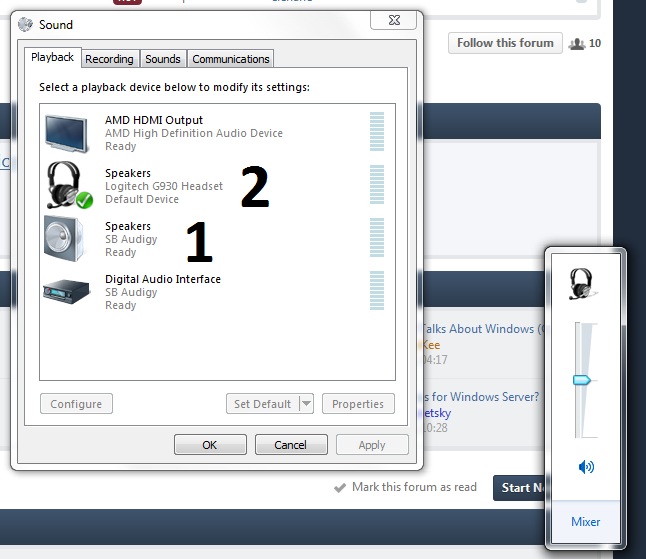Confirm the Sound dialog with OK
646x559 pixels.
coord(210,444)
